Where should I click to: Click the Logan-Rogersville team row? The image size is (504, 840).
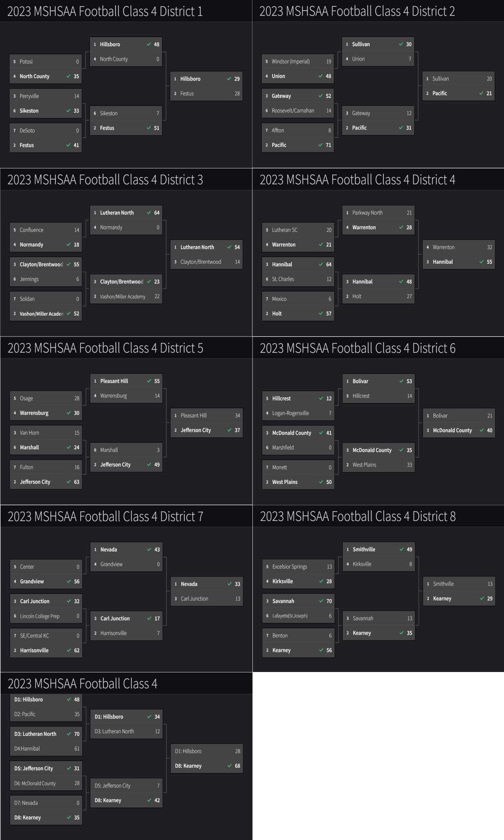tap(298, 413)
